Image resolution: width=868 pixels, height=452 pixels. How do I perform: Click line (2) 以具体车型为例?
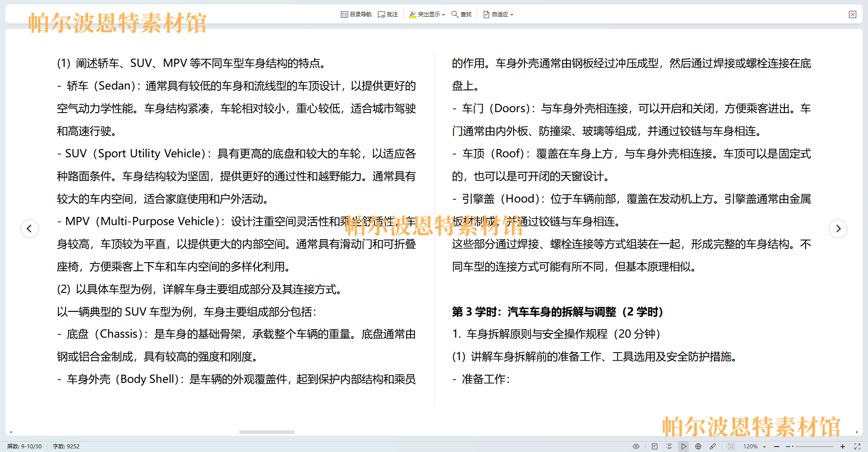click(199, 289)
